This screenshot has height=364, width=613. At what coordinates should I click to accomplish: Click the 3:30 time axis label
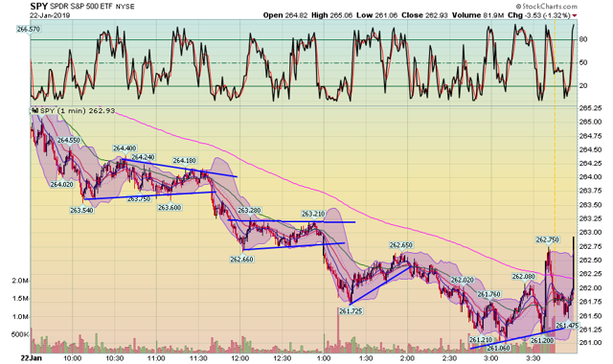click(534, 357)
